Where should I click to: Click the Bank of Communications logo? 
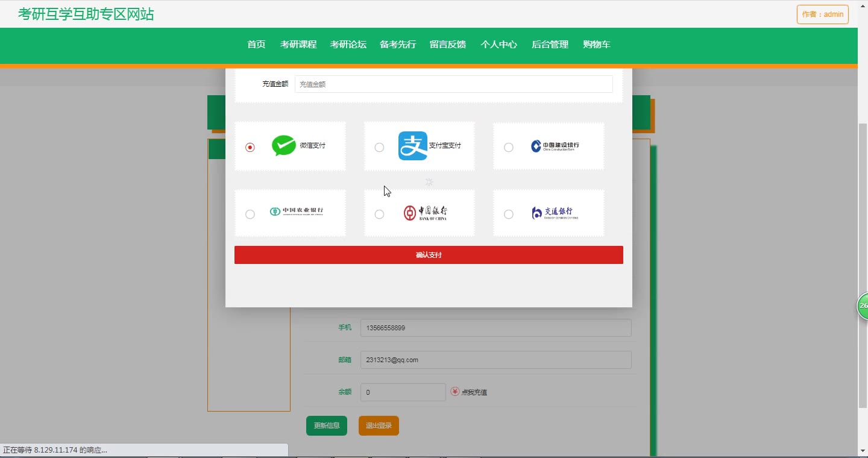(x=555, y=213)
